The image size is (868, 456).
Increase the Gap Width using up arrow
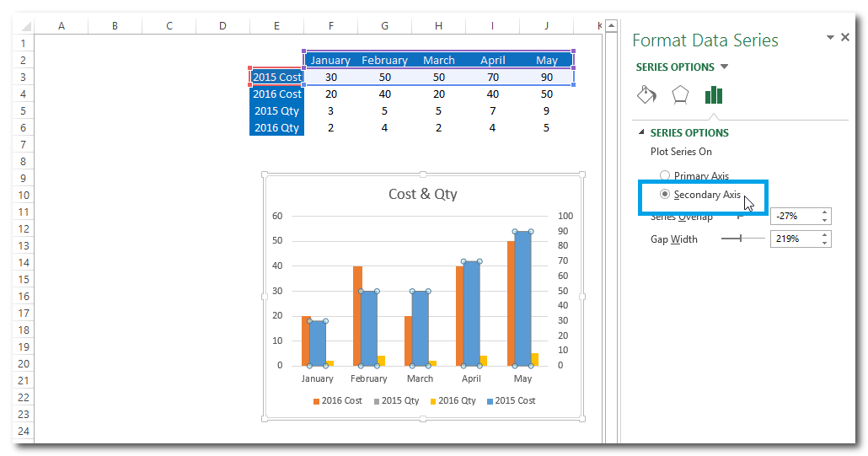point(825,235)
